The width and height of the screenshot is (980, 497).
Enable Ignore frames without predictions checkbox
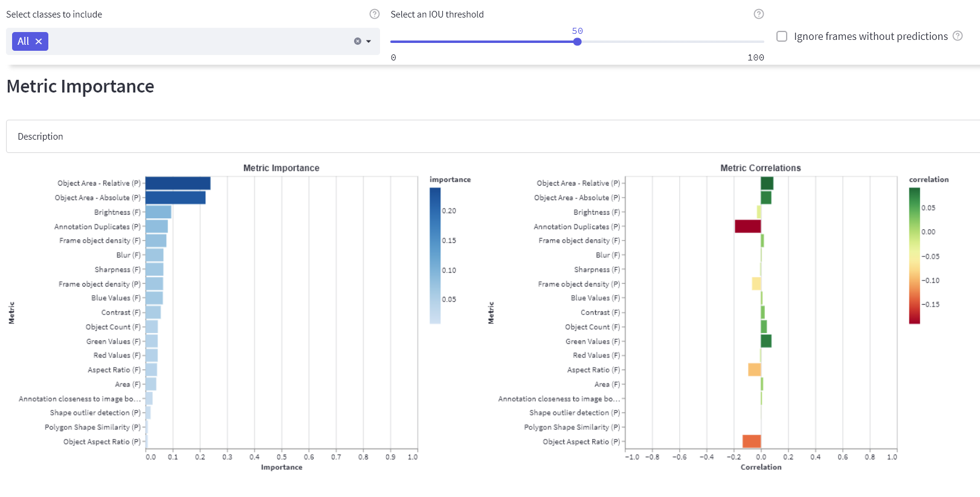[x=782, y=36]
